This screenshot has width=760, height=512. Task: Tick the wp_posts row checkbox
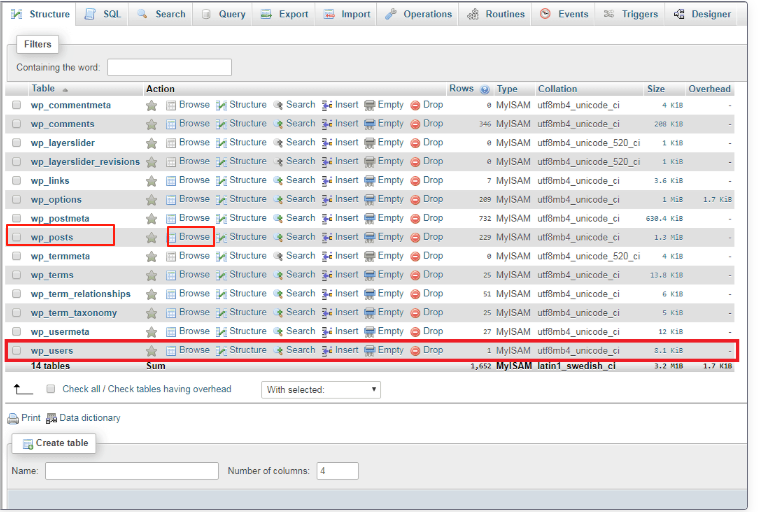tap(16, 238)
